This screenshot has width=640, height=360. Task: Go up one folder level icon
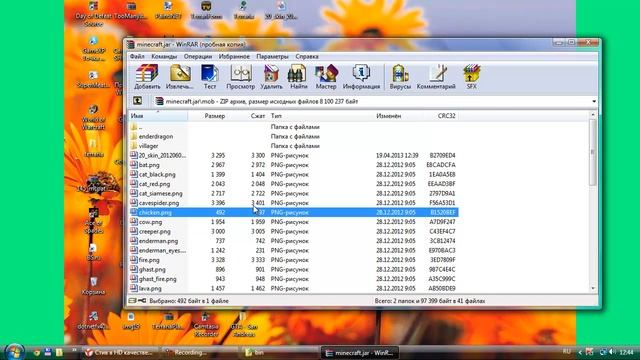click(x=138, y=101)
